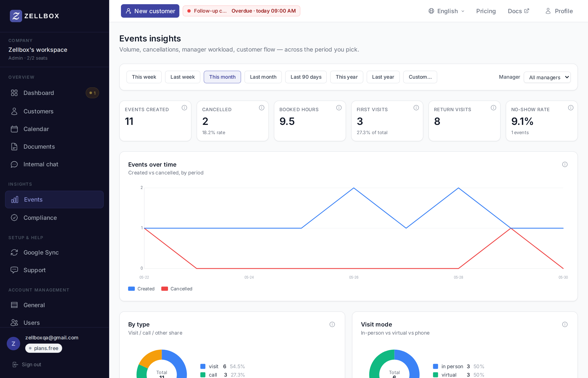This screenshot has height=378, width=588.
Task: Click the Documents file icon
Action: [x=14, y=147]
